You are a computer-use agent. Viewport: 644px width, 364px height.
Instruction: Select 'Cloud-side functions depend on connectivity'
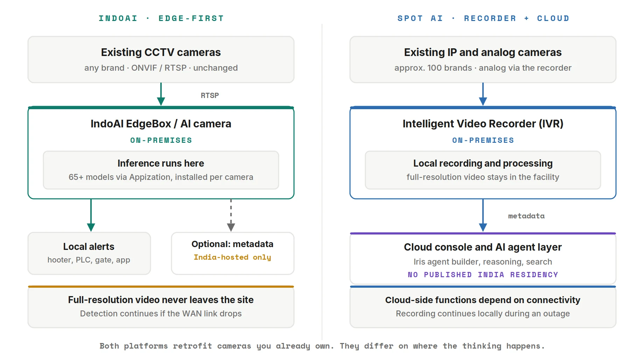tap(483, 300)
